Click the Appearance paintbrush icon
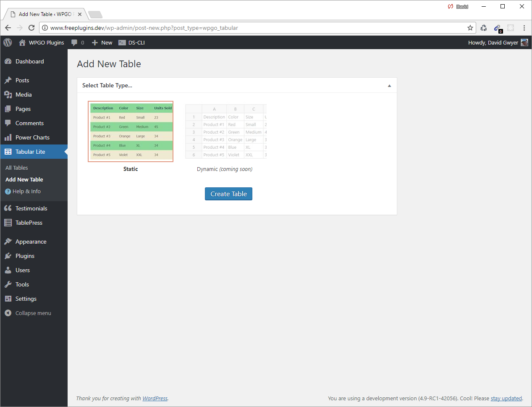The image size is (532, 407). [8, 242]
